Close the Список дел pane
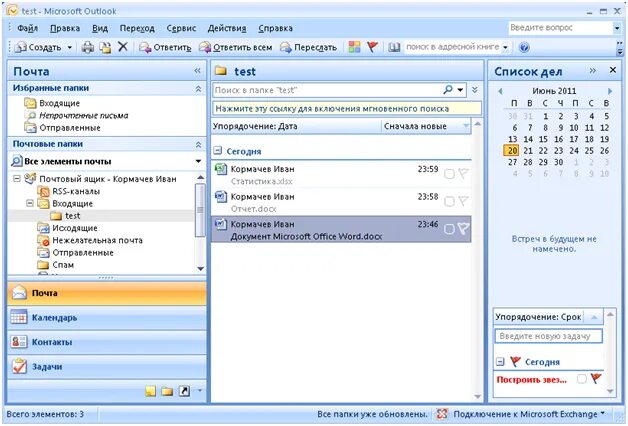628x426 pixels. pos(613,70)
